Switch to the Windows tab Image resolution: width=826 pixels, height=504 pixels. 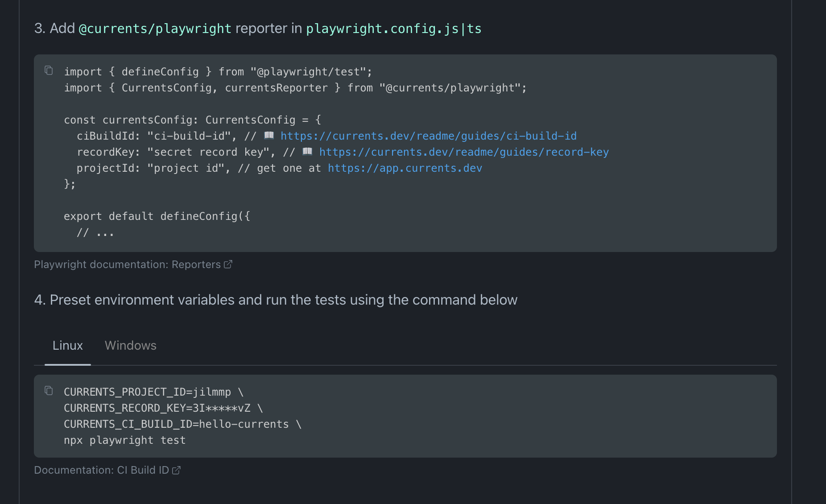click(130, 345)
